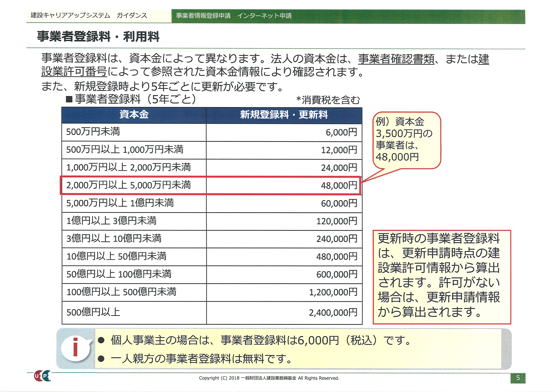Image resolution: width=555 pixels, height=392 pixels.
Task: Click the 24,000円 fee cell
Action: pyautogui.click(x=284, y=168)
